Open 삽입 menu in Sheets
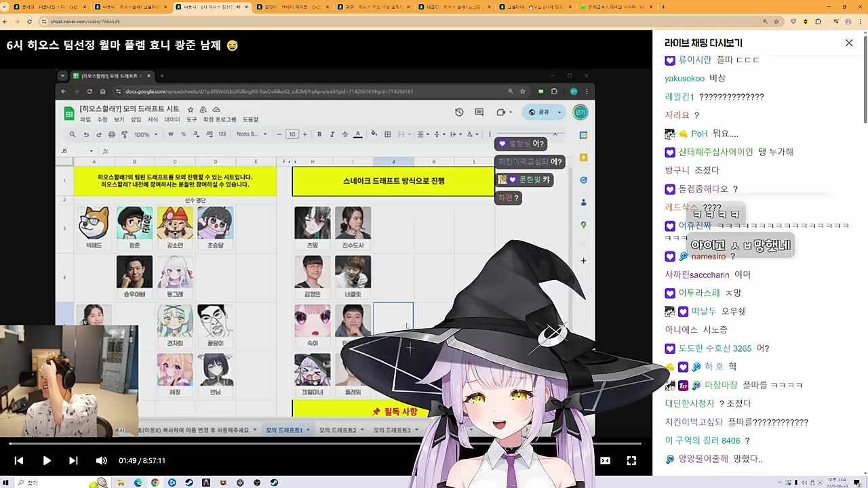This screenshot has width=868, height=488. click(136, 119)
